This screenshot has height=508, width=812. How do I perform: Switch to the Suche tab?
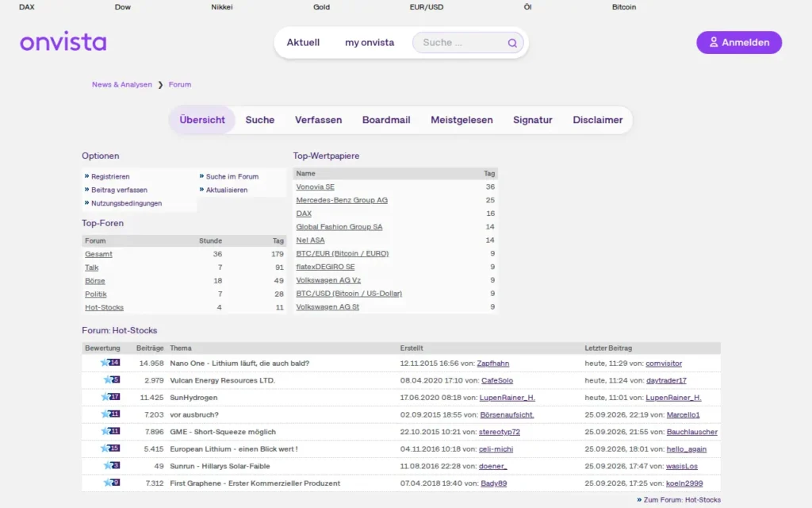coord(260,120)
